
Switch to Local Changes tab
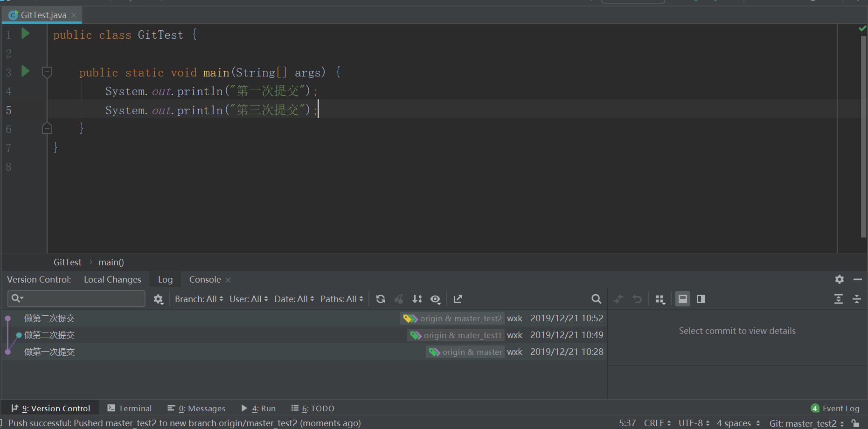(x=112, y=279)
